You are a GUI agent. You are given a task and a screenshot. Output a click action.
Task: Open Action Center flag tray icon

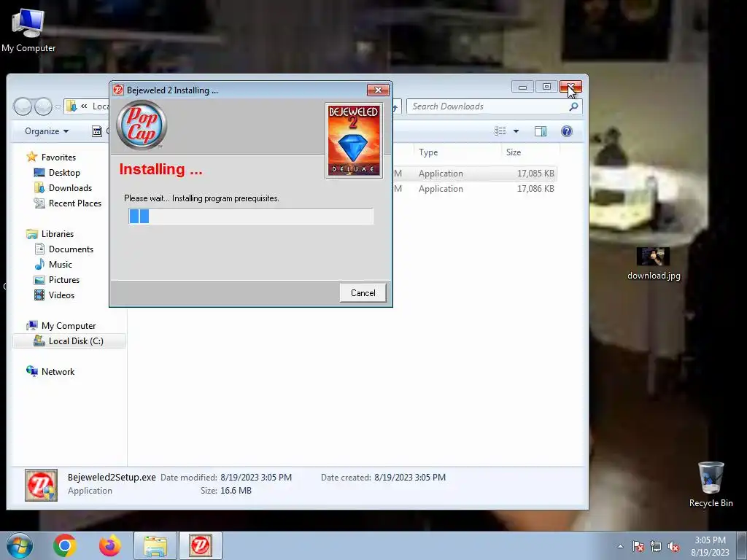(638, 546)
